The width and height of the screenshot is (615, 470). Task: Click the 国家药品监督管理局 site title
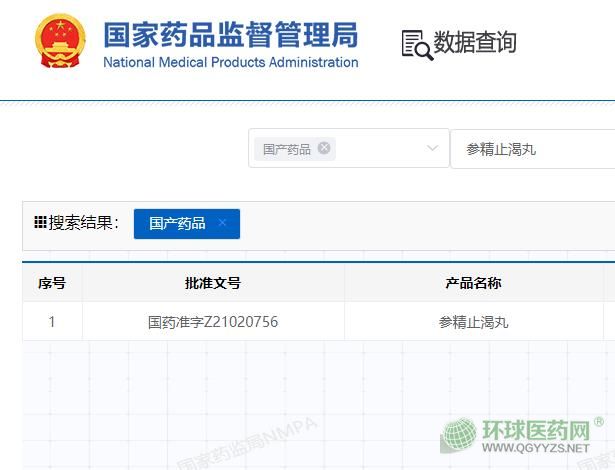point(230,33)
